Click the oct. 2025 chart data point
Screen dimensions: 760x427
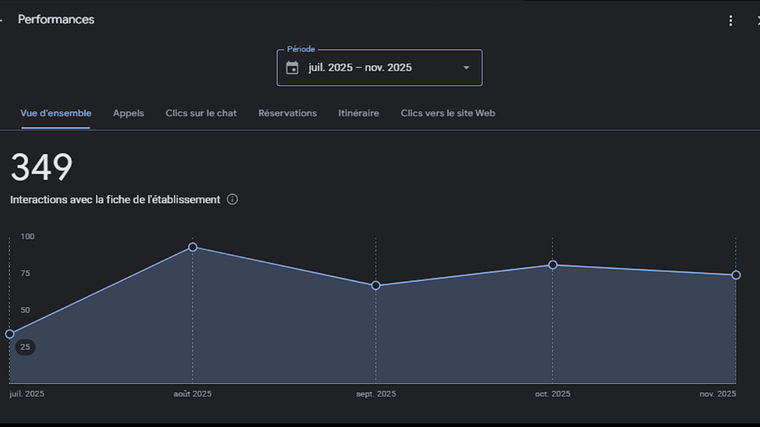tap(553, 265)
